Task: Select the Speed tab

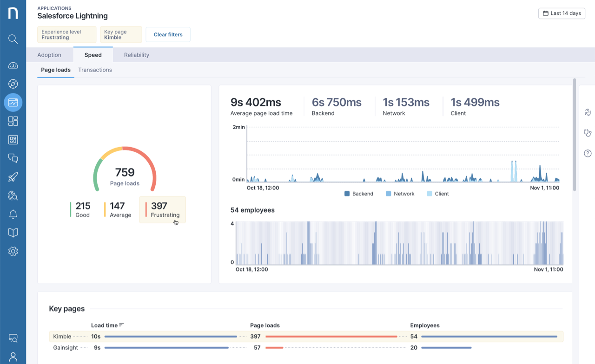Action: (93, 55)
